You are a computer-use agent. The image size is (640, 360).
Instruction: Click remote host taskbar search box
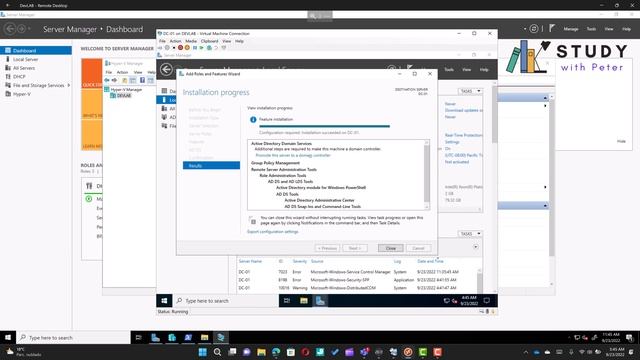pos(73,338)
